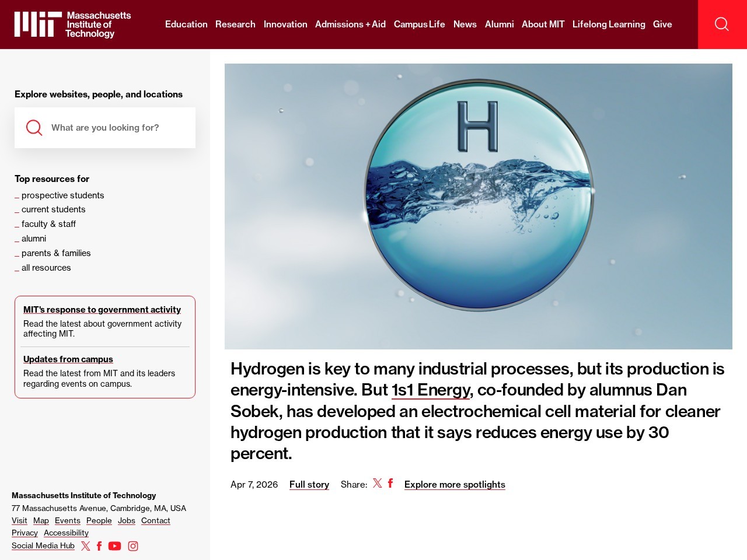Select prospective students resource link

pos(62,195)
